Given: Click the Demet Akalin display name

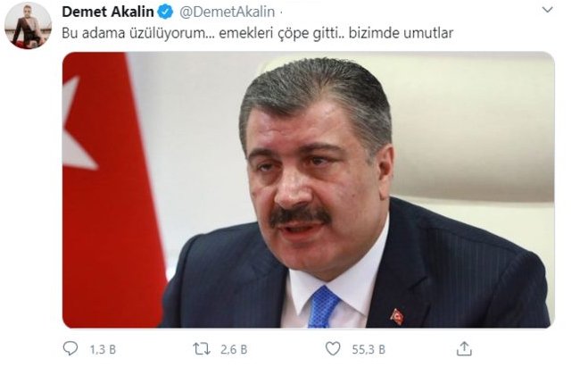Looking at the screenshot, I should pyautogui.click(x=108, y=12).
